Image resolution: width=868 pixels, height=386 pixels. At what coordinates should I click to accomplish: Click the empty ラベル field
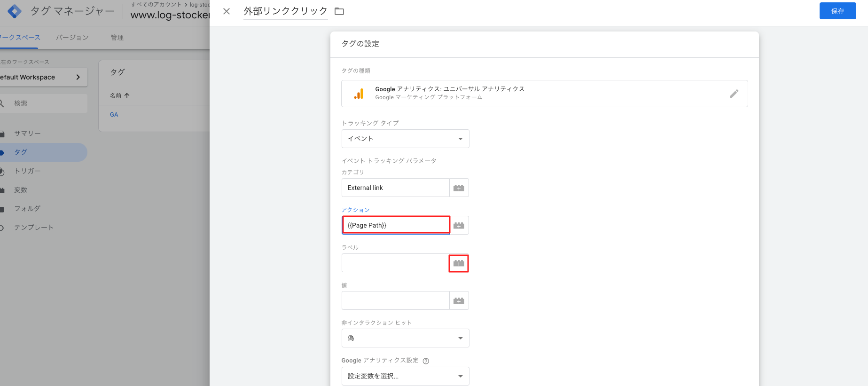(395, 263)
